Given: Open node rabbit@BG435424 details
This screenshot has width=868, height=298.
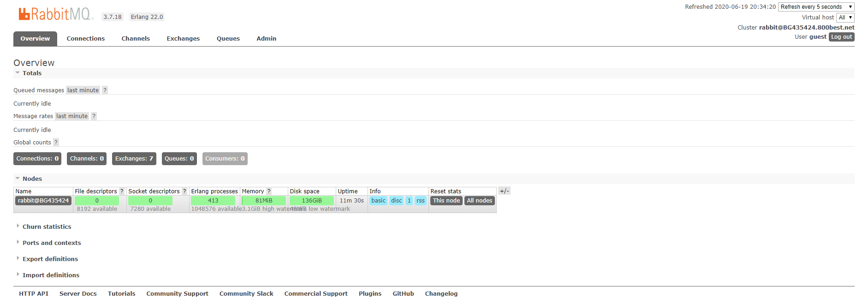Looking at the screenshot, I should tap(43, 201).
